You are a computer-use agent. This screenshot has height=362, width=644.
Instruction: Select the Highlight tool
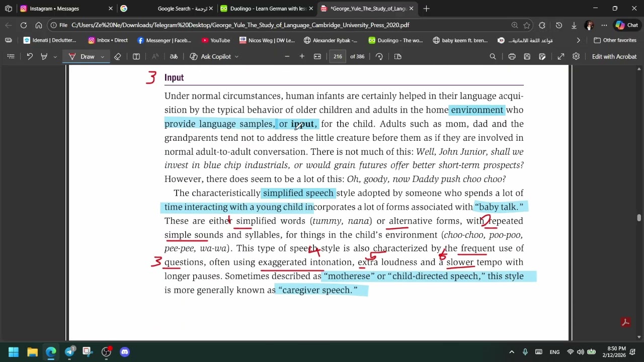tap(44, 56)
